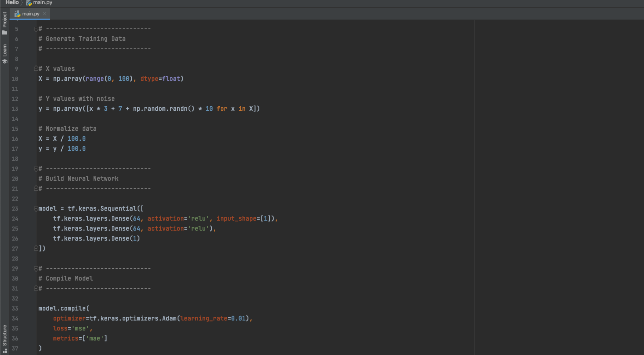
Task: Close the main.py editor tab
Action: click(x=45, y=14)
